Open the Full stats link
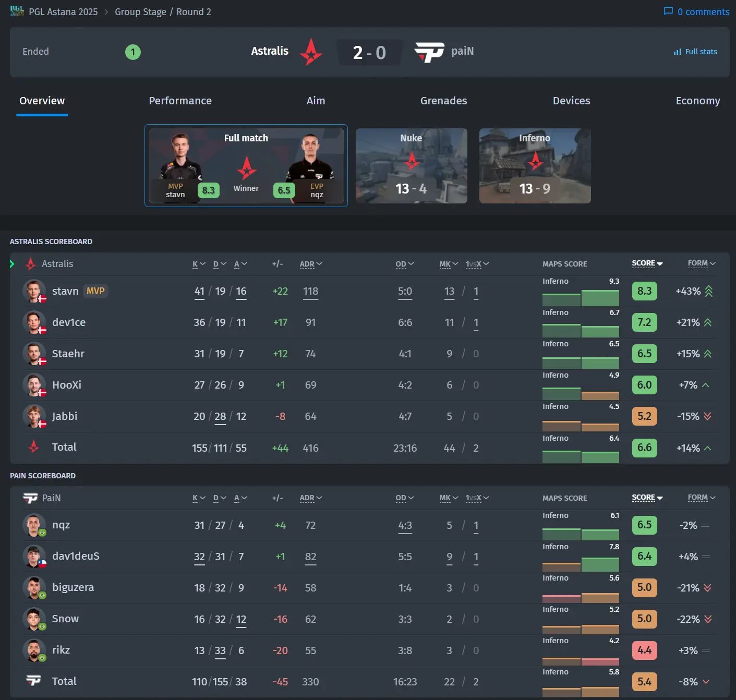736x700 pixels. click(x=695, y=52)
